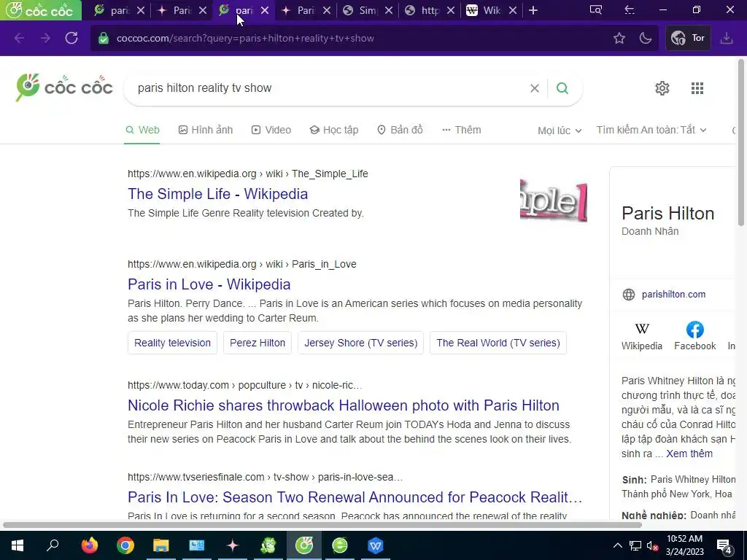Viewport: 747px width, 560px height.
Task: View site security lock info
Action: [x=104, y=39]
